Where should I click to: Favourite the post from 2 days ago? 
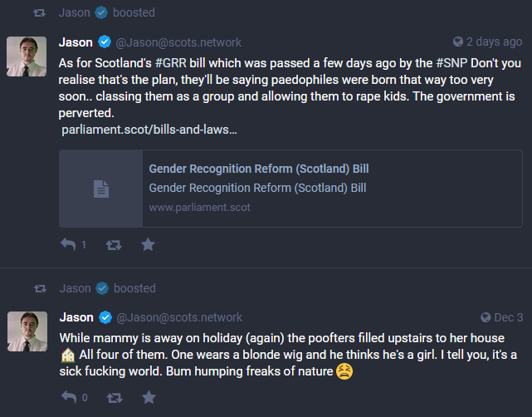[x=148, y=244]
